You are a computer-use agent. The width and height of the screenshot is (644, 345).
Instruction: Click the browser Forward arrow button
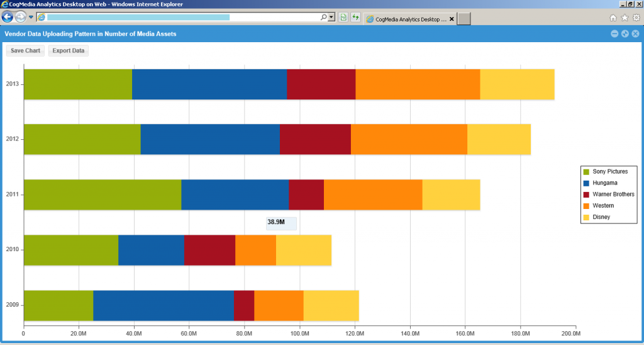click(21, 17)
